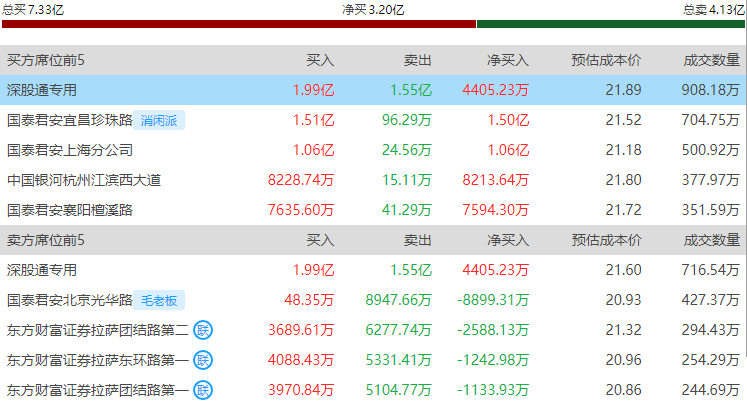747x402 pixels.
Task: Sort by 预估成本价 in buyer table header
Action: click(x=606, y=60)
